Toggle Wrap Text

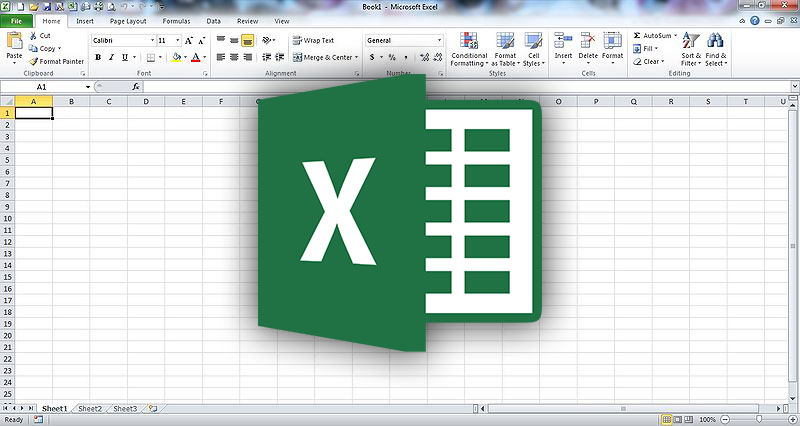point(313,40)
